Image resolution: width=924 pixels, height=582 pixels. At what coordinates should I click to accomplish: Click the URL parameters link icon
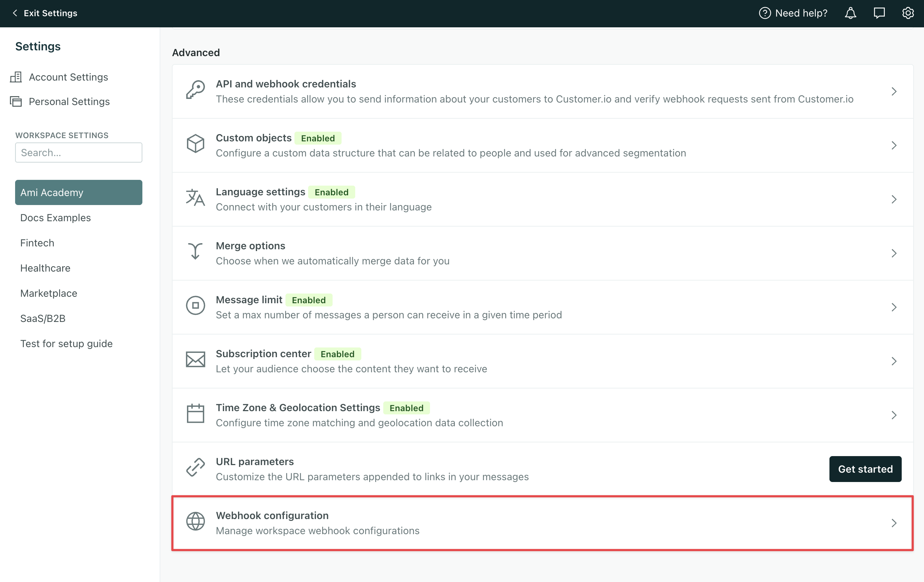195,468
